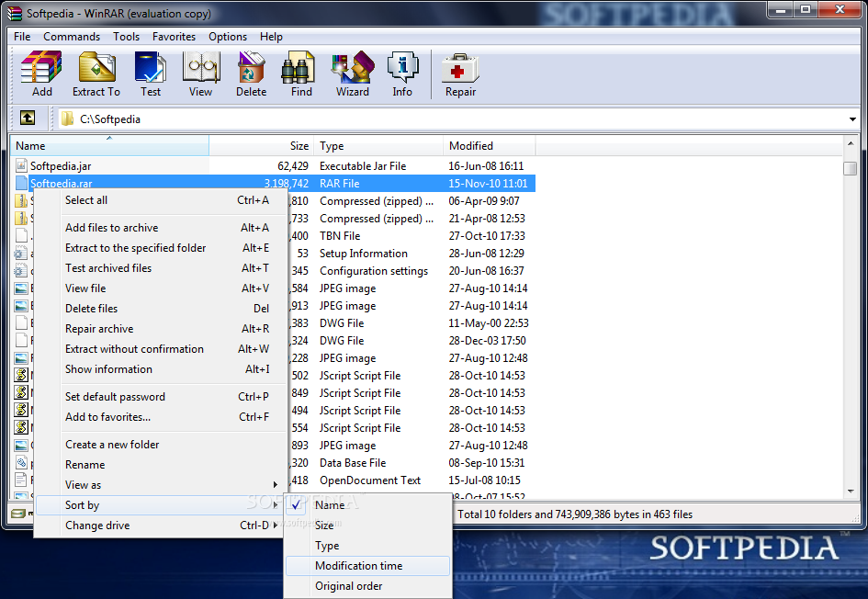Choose View file in context menu
Screen dimensions: 868x599
point(161,288)
